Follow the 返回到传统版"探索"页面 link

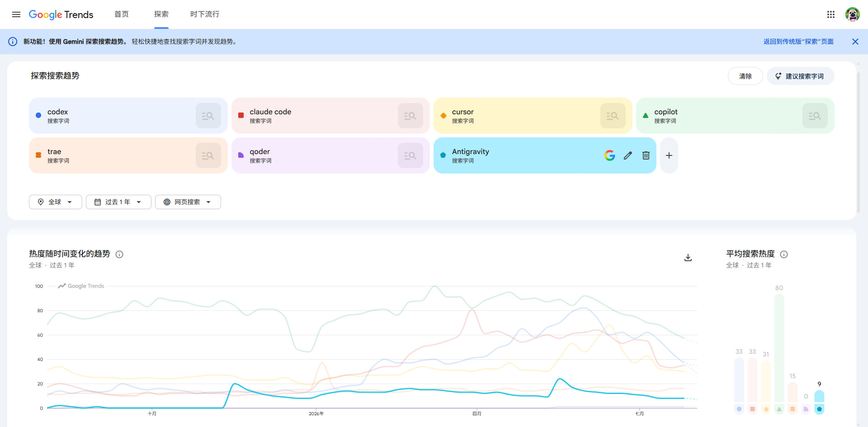pos(798,42)
